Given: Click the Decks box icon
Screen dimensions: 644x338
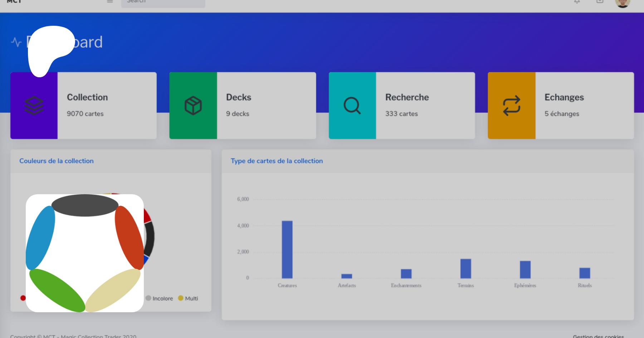Looking at the screenshot, I should tap(193, 106).
